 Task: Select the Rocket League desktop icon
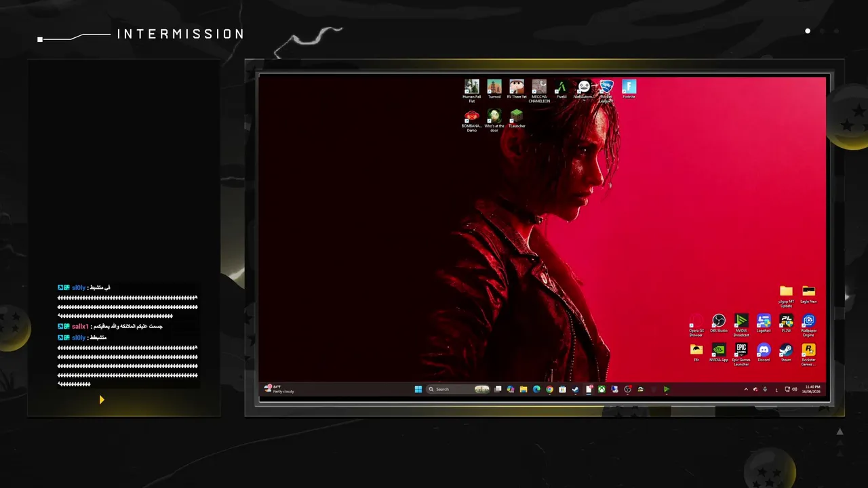click(606, 90)
